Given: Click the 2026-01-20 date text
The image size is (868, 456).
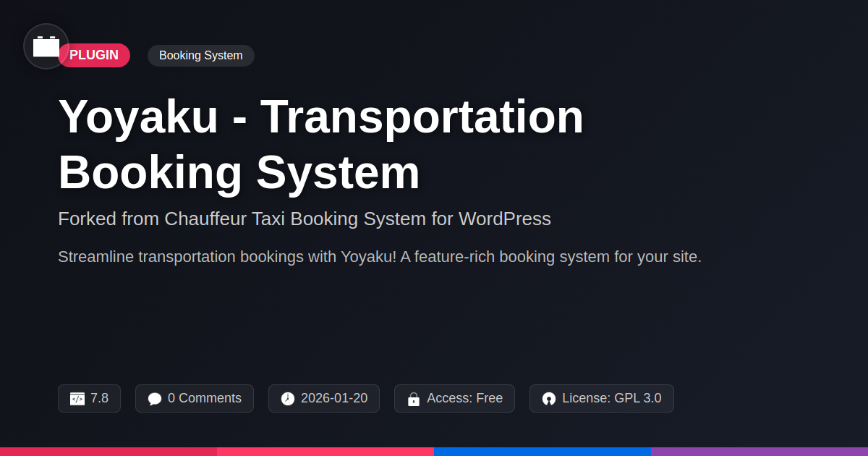Looking at the screenshot, I should (334, 398).
